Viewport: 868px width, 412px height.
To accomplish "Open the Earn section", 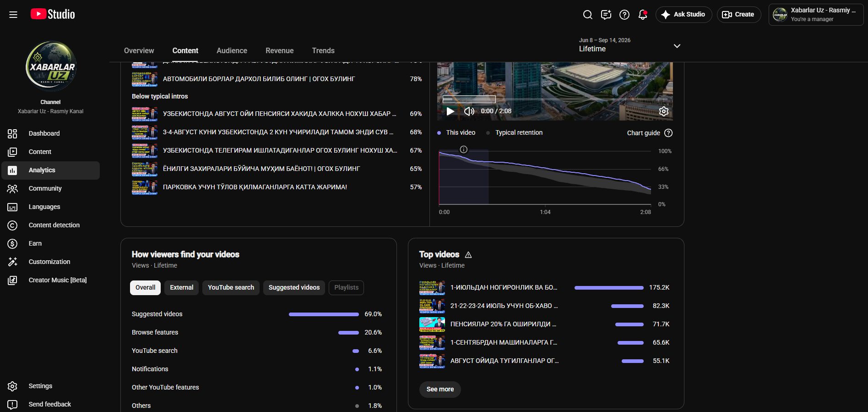I will 50,243.
